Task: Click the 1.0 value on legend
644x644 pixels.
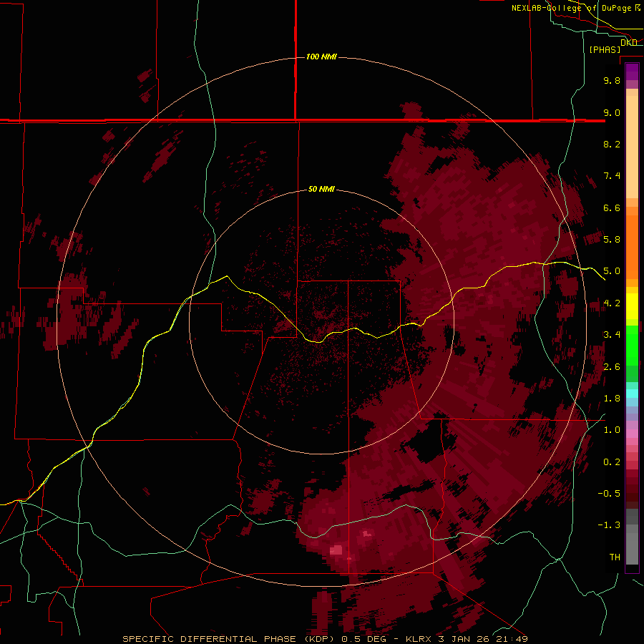Action: tap(612, 430)
